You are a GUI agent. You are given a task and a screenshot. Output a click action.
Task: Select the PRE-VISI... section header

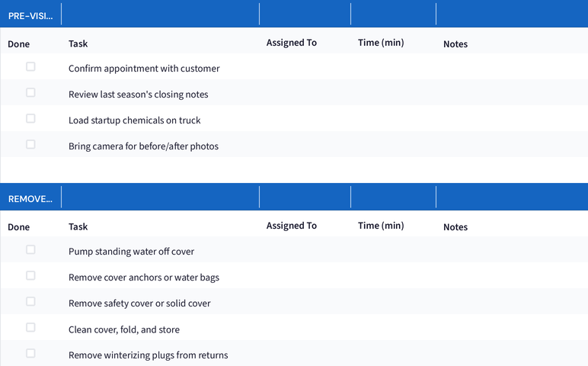30,15
